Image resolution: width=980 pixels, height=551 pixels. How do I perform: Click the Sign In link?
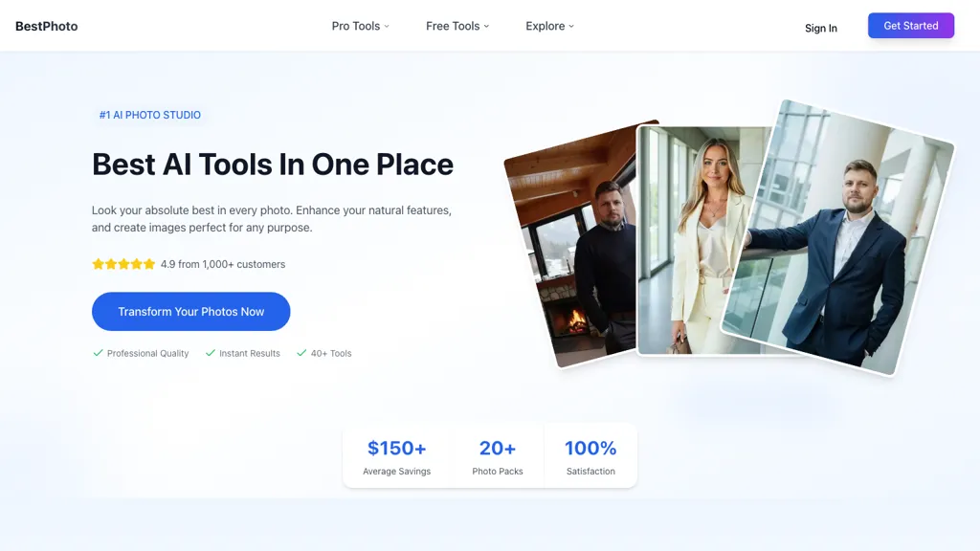(820, 28)
